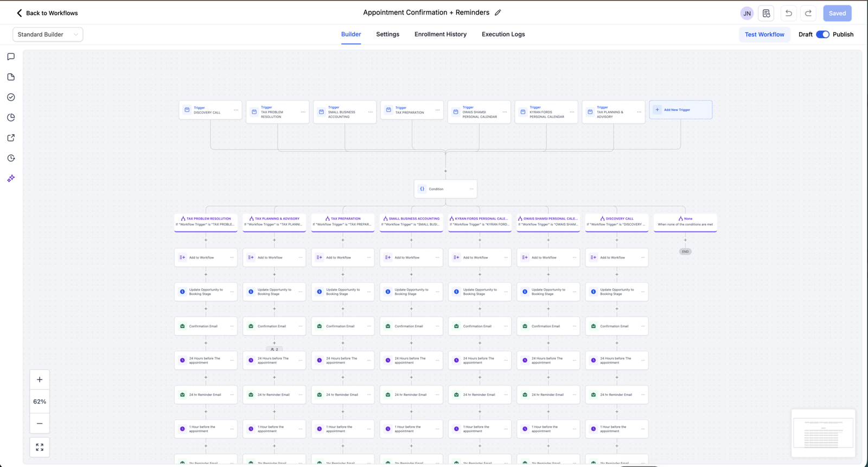This screenshot has width=868, height=467.
Task: Click the undo arrow icon
Action: [x=789, y=13]
